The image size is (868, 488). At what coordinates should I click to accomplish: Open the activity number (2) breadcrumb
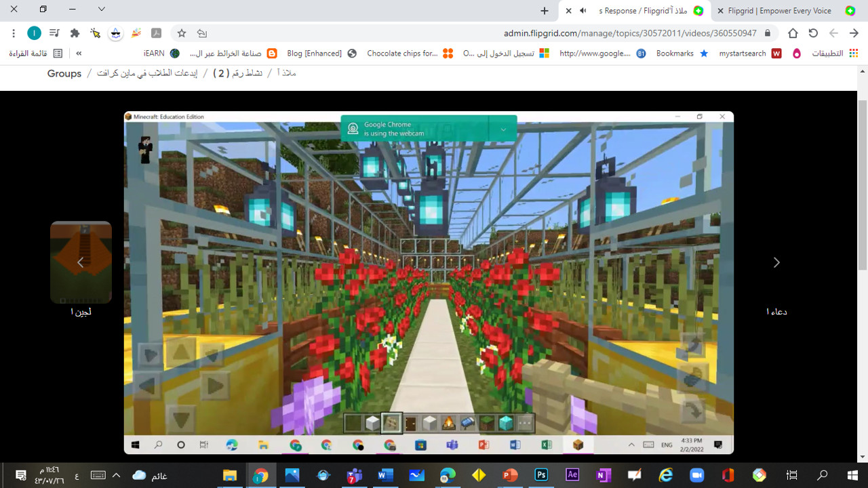coord(237,73)
